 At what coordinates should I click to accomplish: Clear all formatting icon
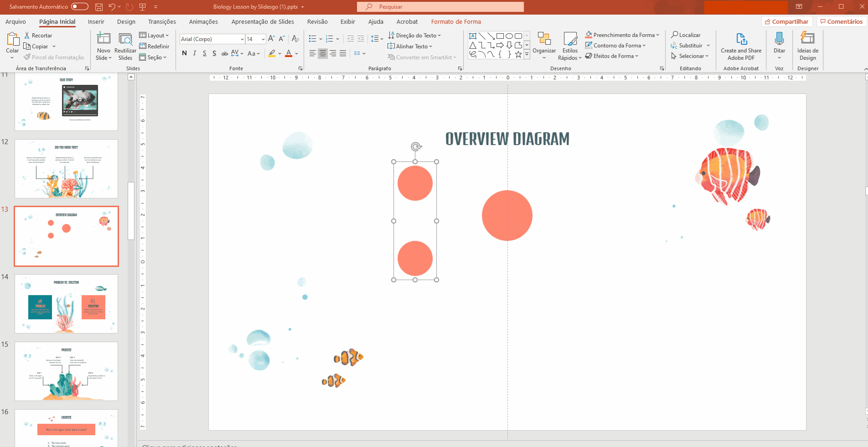(x=295, y=39)
